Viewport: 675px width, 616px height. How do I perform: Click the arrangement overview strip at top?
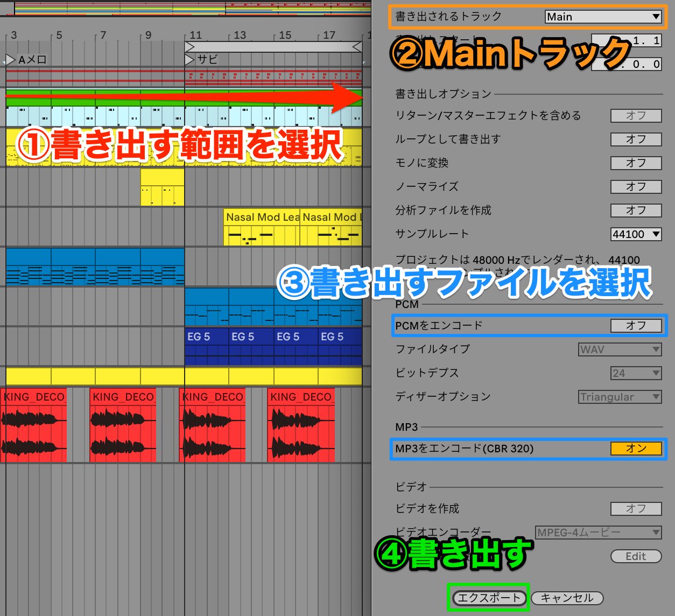186,8
